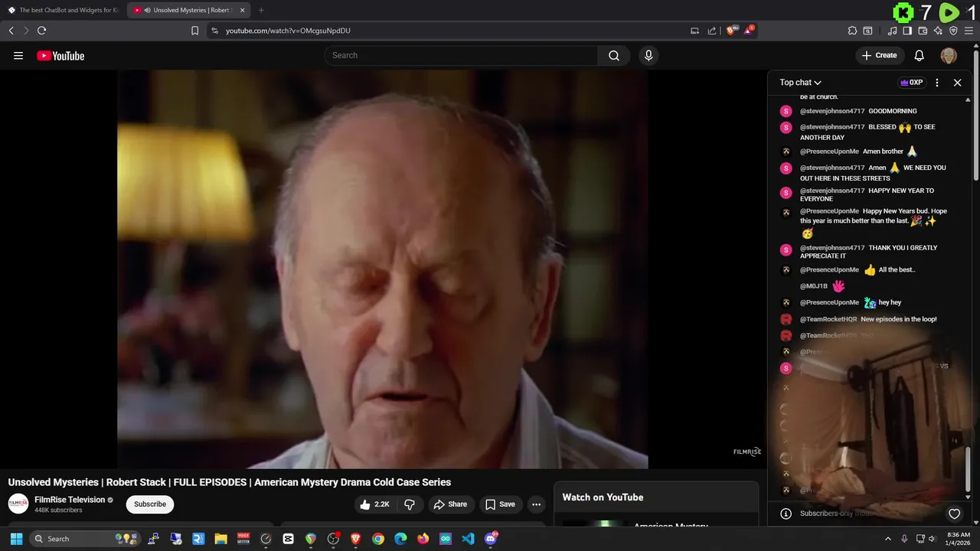The width and height of the screenshot is (980, 551).
Task: Save video to playlist with Save
Action: [500, 504]
